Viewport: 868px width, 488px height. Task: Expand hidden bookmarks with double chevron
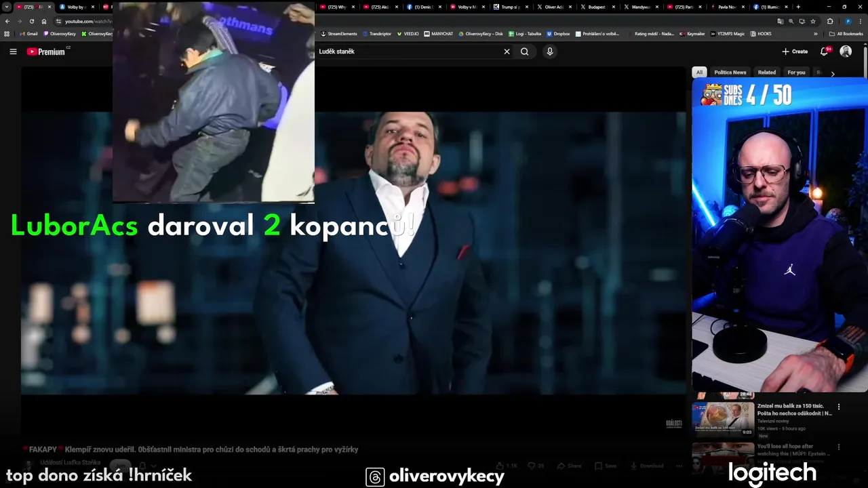click(x=816, y=34)
